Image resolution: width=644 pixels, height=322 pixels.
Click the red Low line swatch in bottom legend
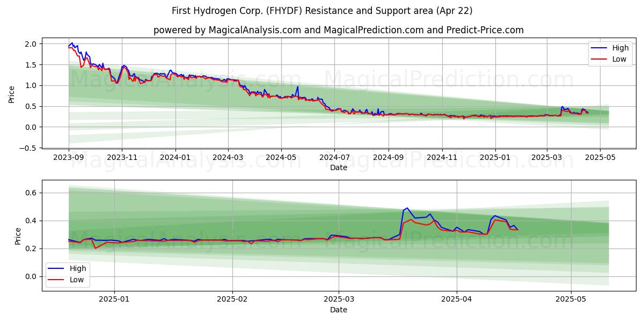pos(57,280)
